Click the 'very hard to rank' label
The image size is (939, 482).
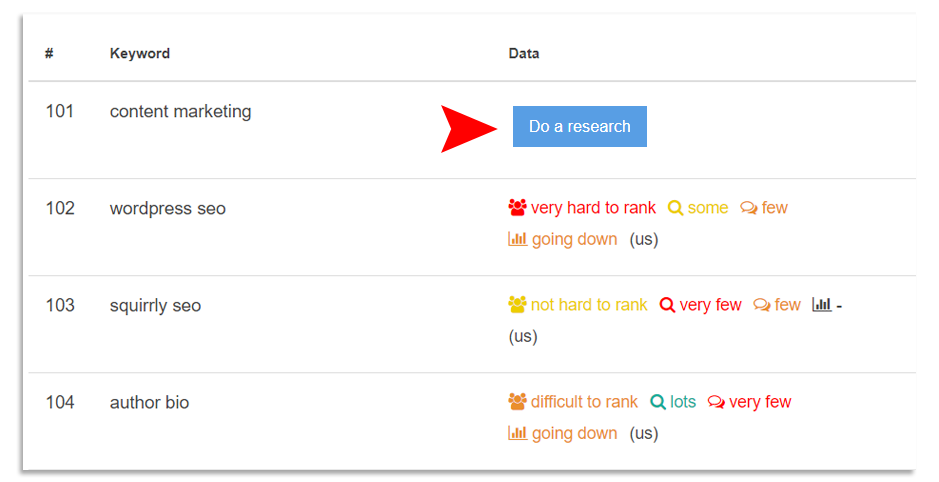pyautogui.click(x=593, y=208)
